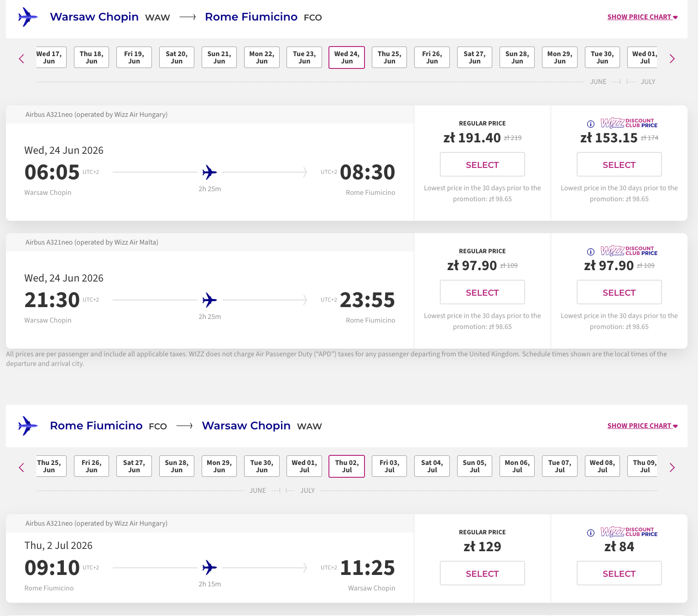Select regular price zł 191.40 fare
698x616 pixels.
point(482,164)
